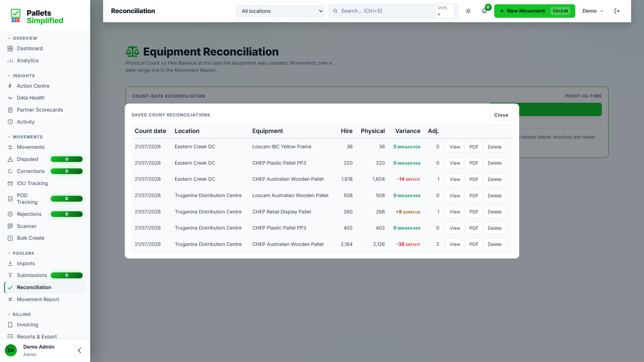
Task: Click the Scanner QR icon
Action: [x=10, y=226]
